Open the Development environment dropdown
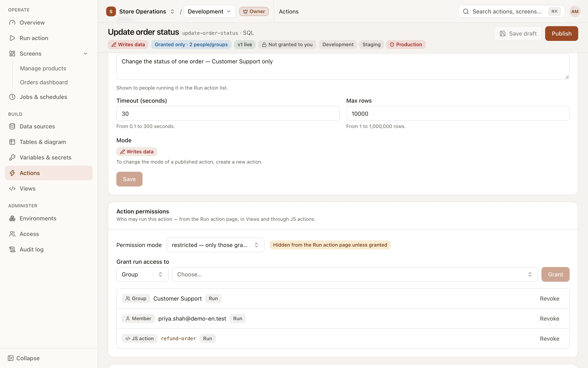The width and height of the screenshot is (588, 368). click(209, 11)
